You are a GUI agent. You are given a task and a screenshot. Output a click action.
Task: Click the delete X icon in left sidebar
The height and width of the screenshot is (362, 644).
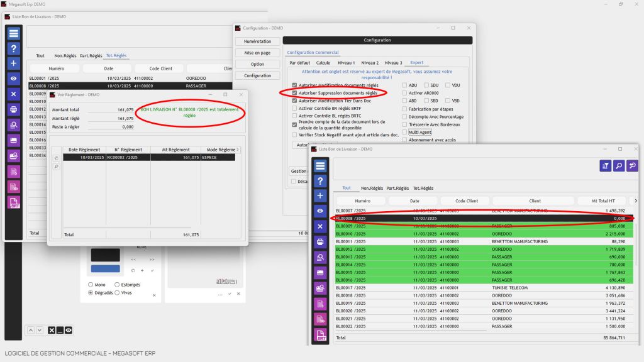coord(14,94)
